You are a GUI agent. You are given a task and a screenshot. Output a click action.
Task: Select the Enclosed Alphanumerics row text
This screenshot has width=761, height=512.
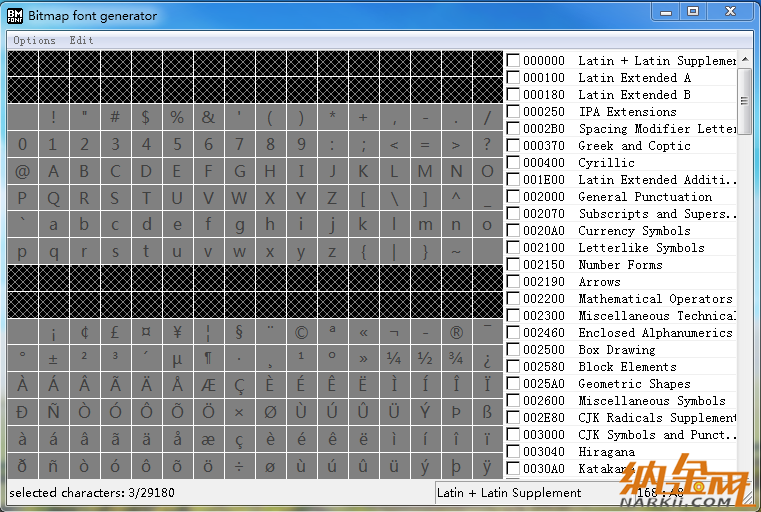tap(655, 332)
